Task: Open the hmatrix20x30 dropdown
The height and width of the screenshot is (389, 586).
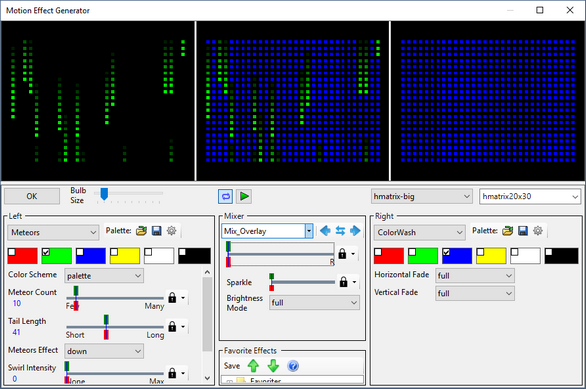Action: click(x=530, y=196)
